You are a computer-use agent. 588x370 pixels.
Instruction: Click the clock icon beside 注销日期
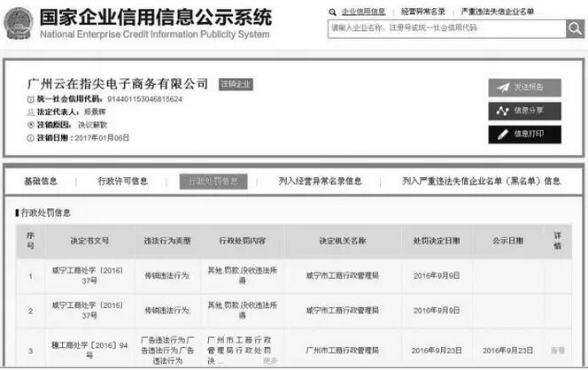pos(31,138)
